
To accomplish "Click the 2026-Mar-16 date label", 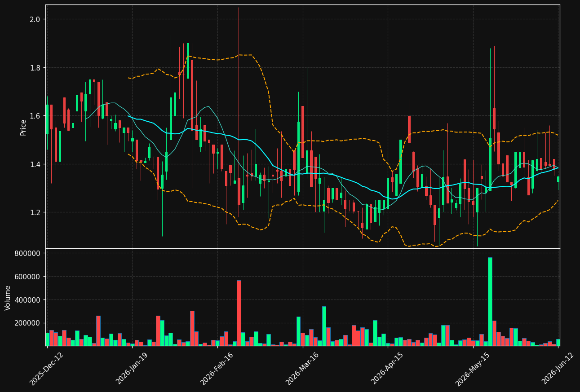I will click(302, 369).
